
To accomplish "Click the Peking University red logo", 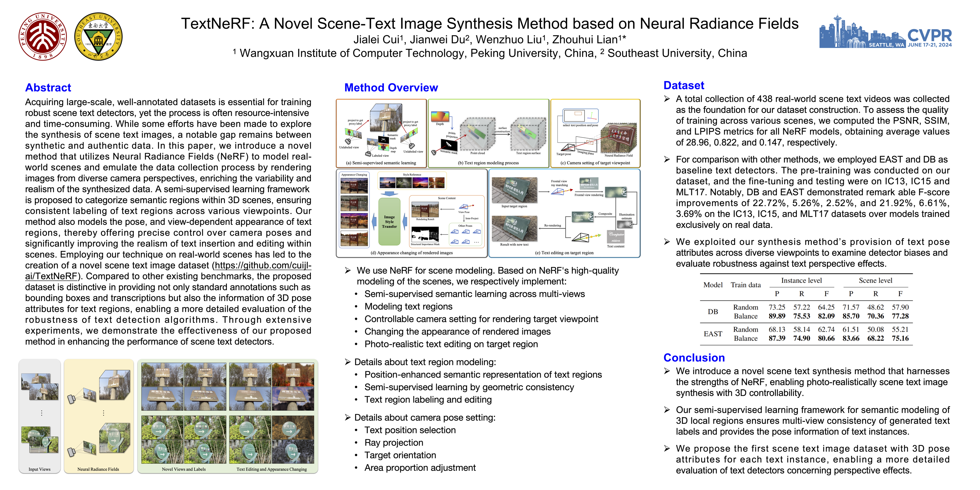I will [43, 36].
